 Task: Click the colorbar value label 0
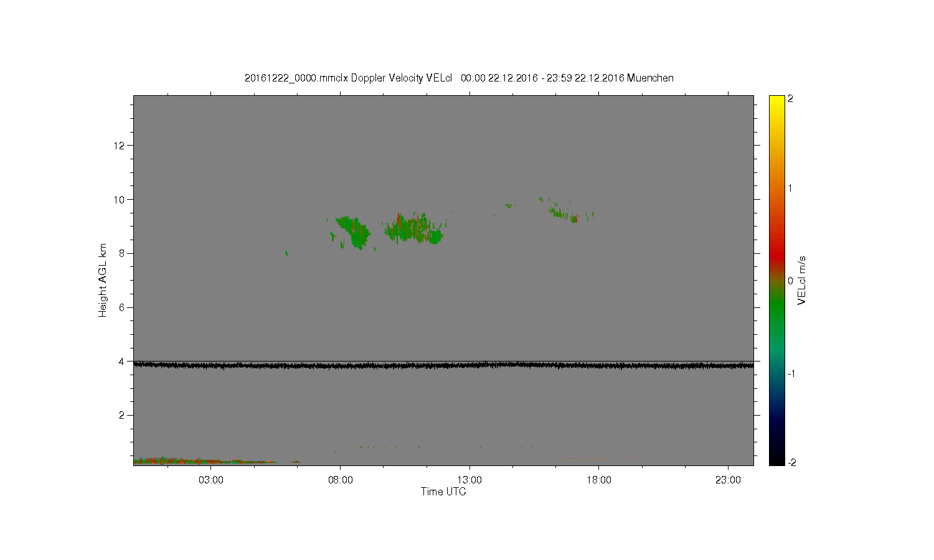(791, 281)
